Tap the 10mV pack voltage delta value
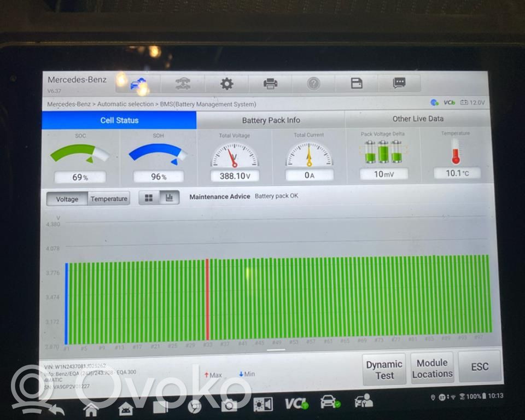The height and width of the screenshot is (420, 525). click(x=384, y=174)
